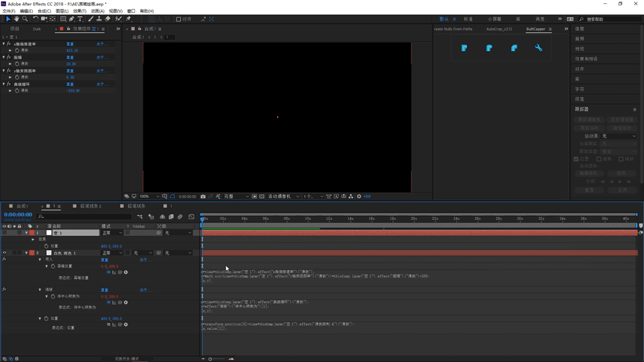Viewport: 644px width, 362px height.
Task: Click the third ButtCapper join icon
Action: click(x=514, y=48)
